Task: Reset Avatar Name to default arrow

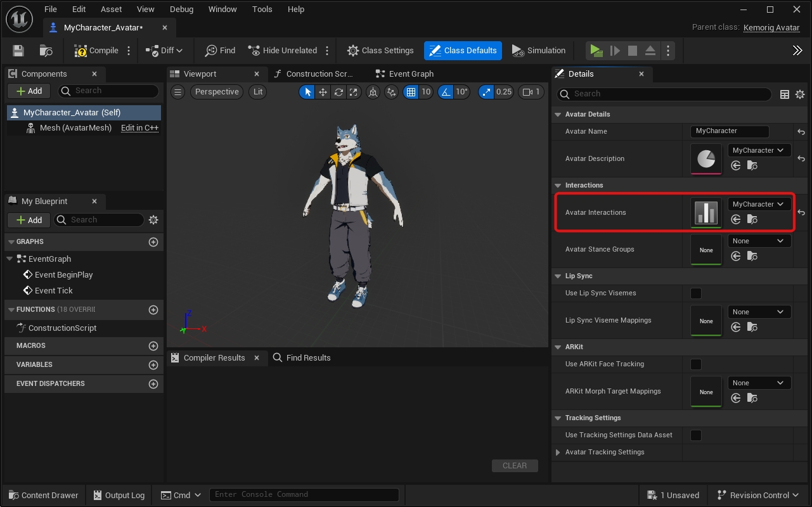Action: pos(801,131)
